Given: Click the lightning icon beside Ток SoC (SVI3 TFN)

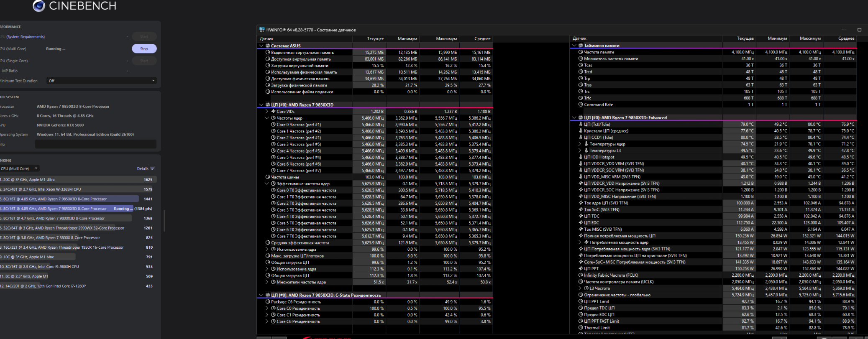Looking at the screenshot, I should tap(581, 210).
